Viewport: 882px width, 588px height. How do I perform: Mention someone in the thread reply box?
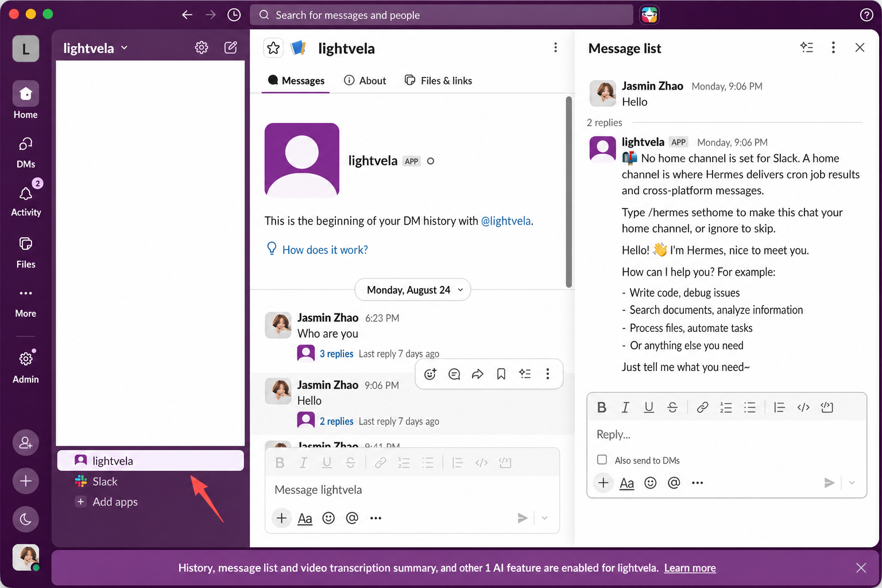pyautogui.click(x=674, y=483)
